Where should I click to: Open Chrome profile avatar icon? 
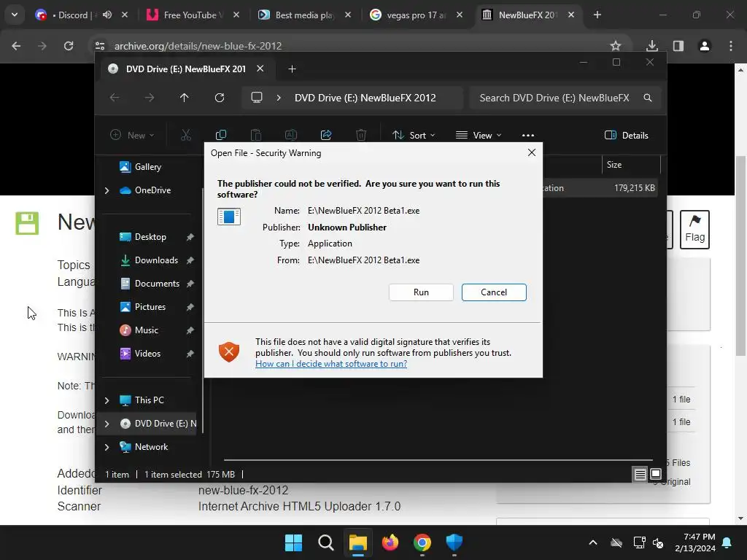click(x=705, y=46)
